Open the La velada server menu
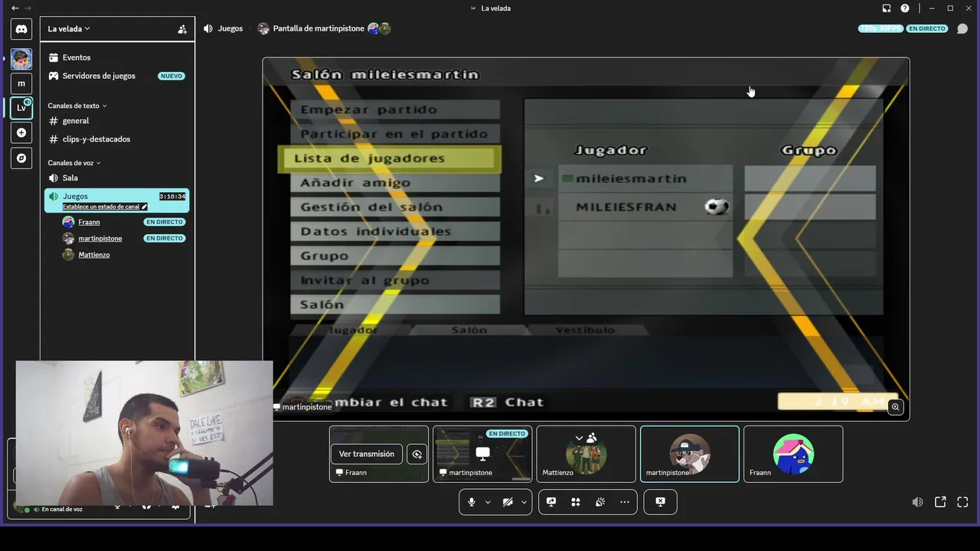The image size is (980, 551). (x=69, y=29)
